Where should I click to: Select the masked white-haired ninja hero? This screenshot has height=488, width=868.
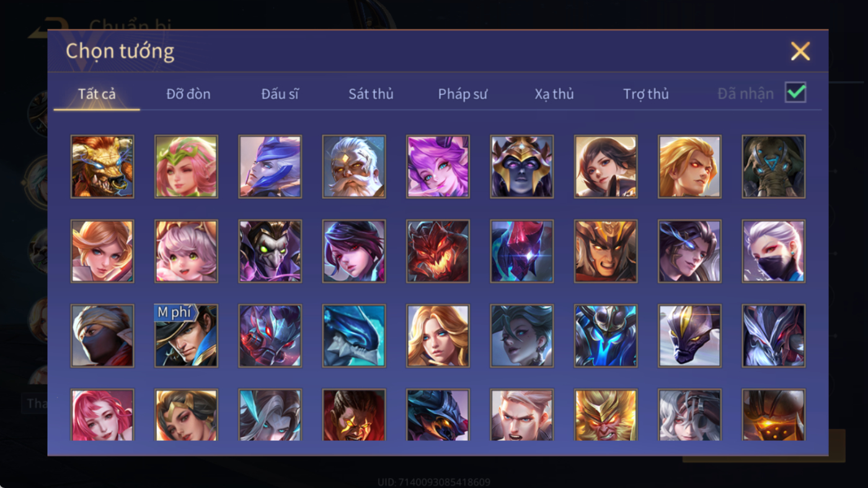[774, 251]
